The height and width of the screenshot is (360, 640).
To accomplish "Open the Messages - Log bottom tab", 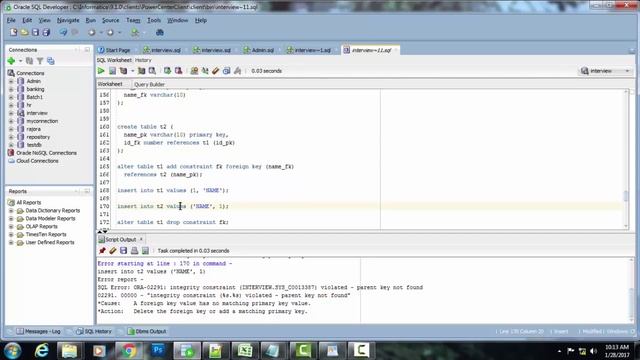I will tap(38, 331).
